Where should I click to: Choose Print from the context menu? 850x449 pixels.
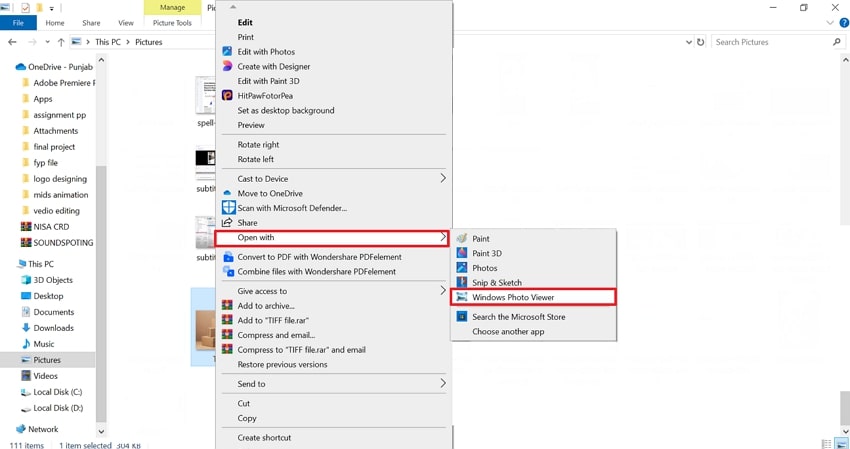246,37
